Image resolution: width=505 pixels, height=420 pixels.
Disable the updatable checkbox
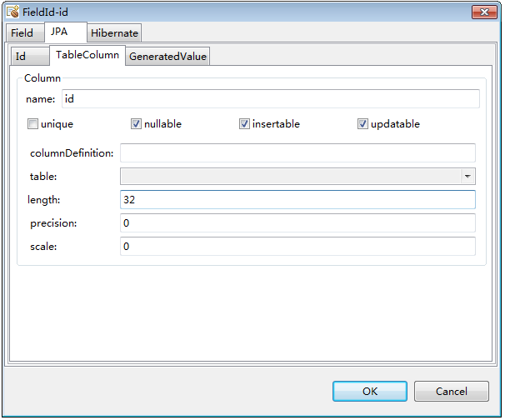(x=362, y=123)
